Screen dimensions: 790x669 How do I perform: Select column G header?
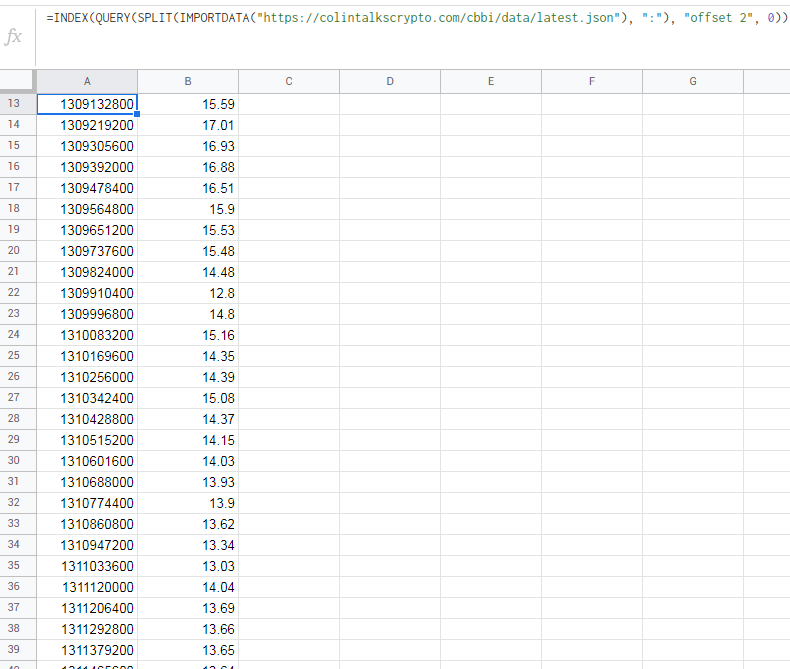point(693,81)
